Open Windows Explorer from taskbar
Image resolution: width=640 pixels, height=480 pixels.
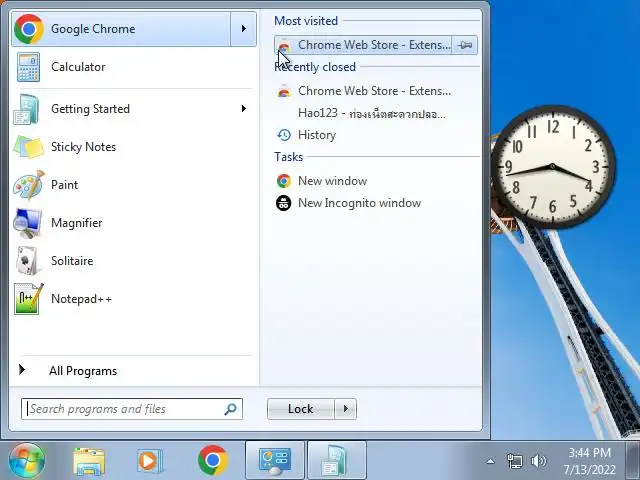click(x=89, y=461)
